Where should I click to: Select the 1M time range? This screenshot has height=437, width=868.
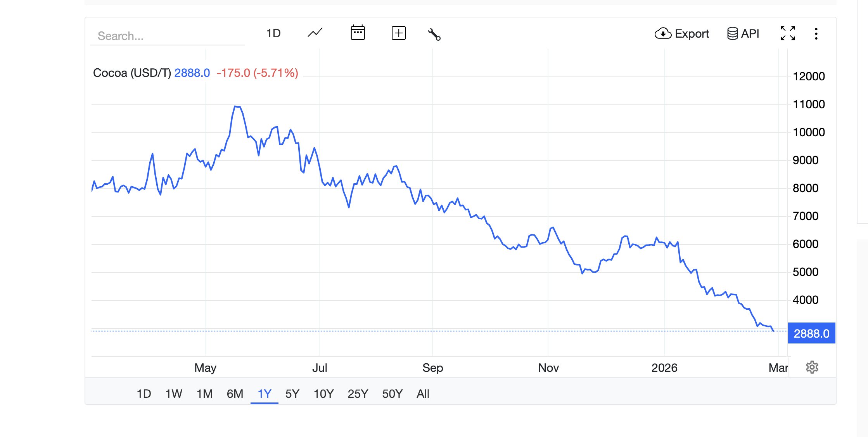(204, 394)
